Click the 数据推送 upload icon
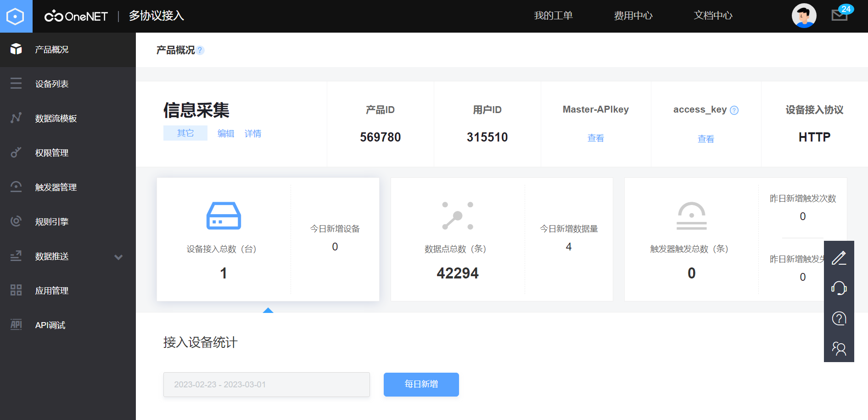The height and width of the screenshot is (420, 868). tap(16, 256)
